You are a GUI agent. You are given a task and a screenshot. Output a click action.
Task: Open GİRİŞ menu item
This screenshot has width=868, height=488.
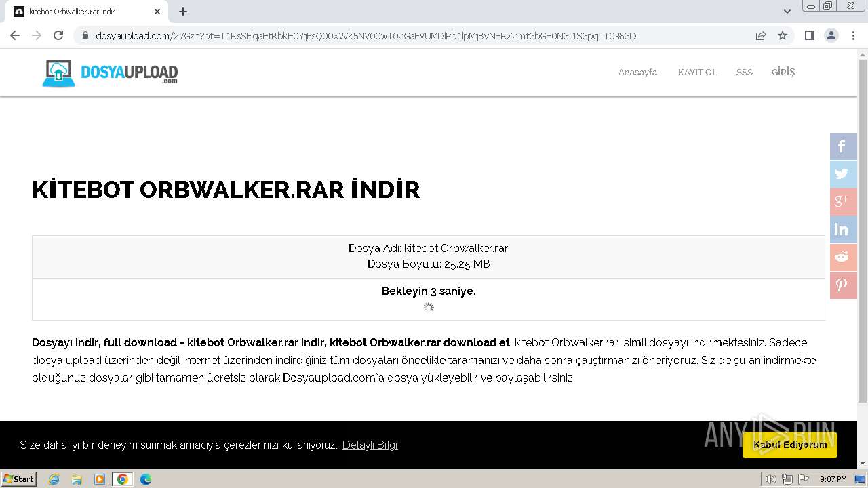click(783, 72)
